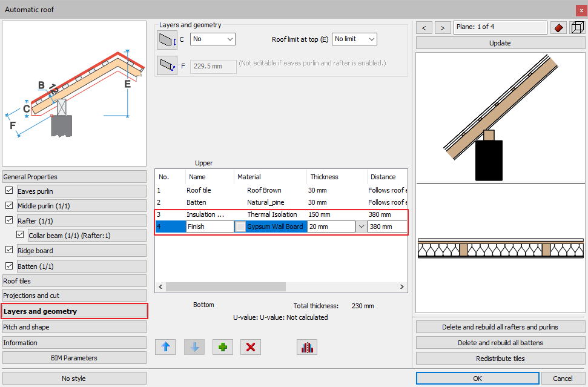Disable the Collar beam checkbox
The height and width of the screenshot is (387, 588).
pyautogui.click(x=21, y=236)
